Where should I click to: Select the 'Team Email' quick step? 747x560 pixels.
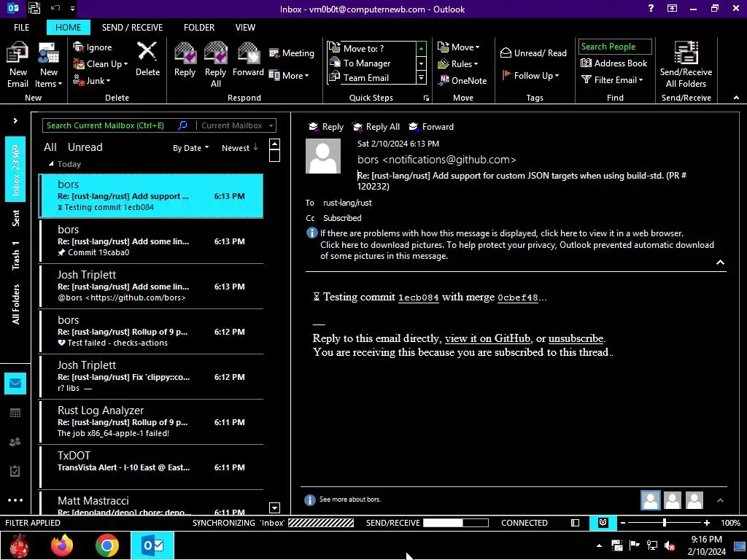[371, 77]
